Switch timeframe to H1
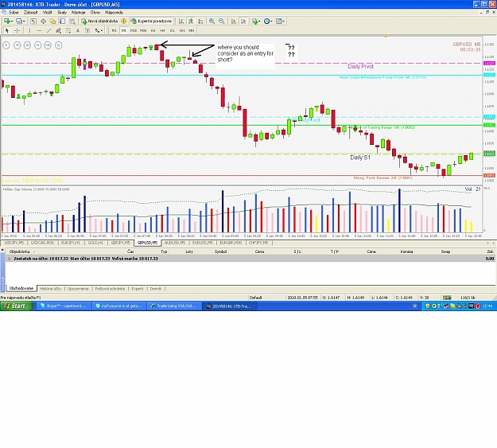Screen dimensions: 497x448 pyautogui.click(x=153, y=30)
